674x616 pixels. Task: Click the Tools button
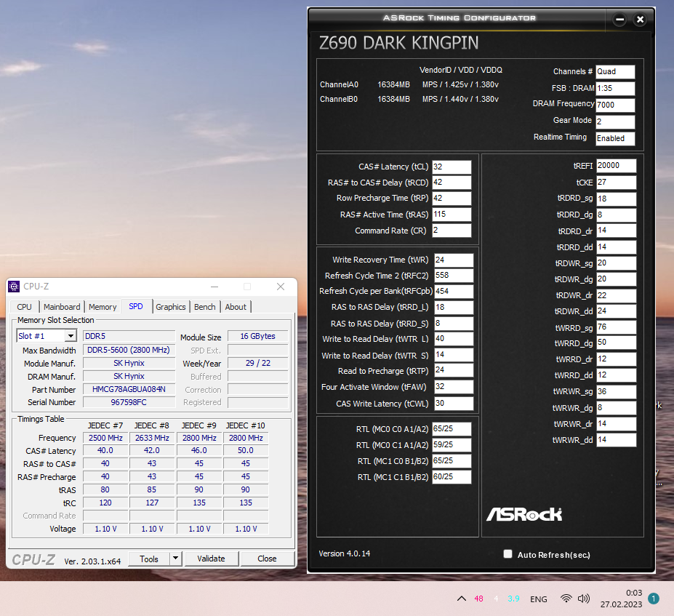[149, 559]
